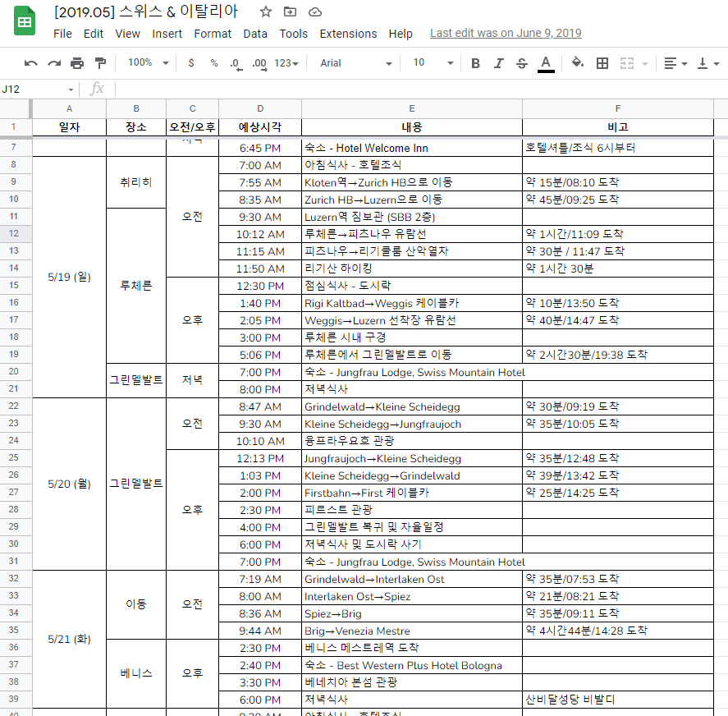Redo the last action

click(x=54, y=63)
